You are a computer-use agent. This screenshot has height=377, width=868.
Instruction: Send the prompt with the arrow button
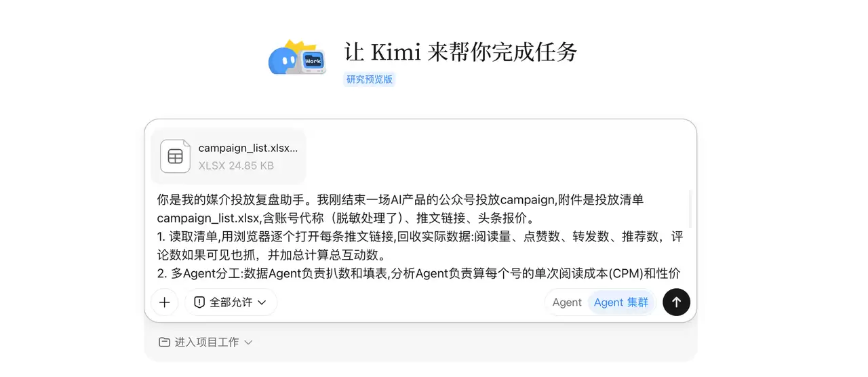pos(676,302)
